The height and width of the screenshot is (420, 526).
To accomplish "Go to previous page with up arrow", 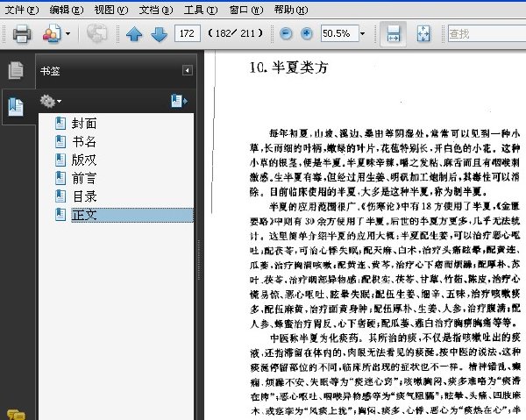I will coord(134,34).
